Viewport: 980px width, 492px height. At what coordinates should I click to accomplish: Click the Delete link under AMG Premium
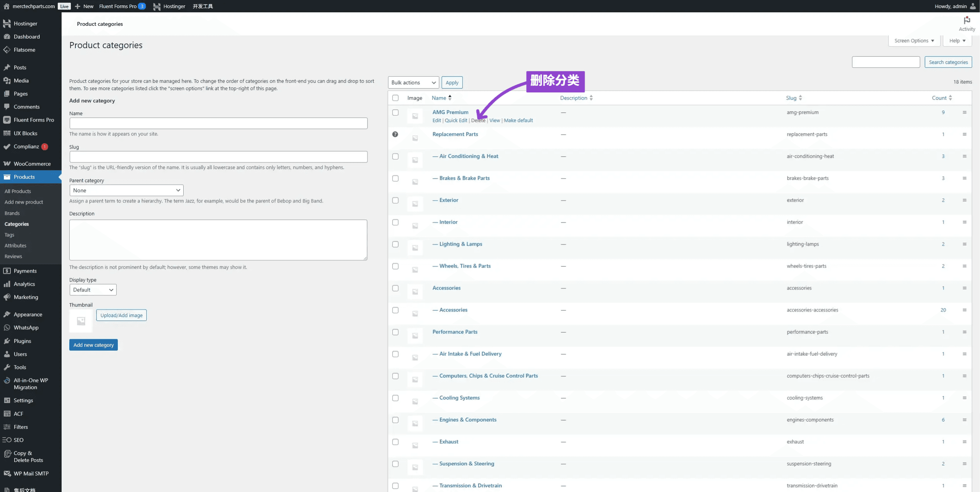click(478, 120)
